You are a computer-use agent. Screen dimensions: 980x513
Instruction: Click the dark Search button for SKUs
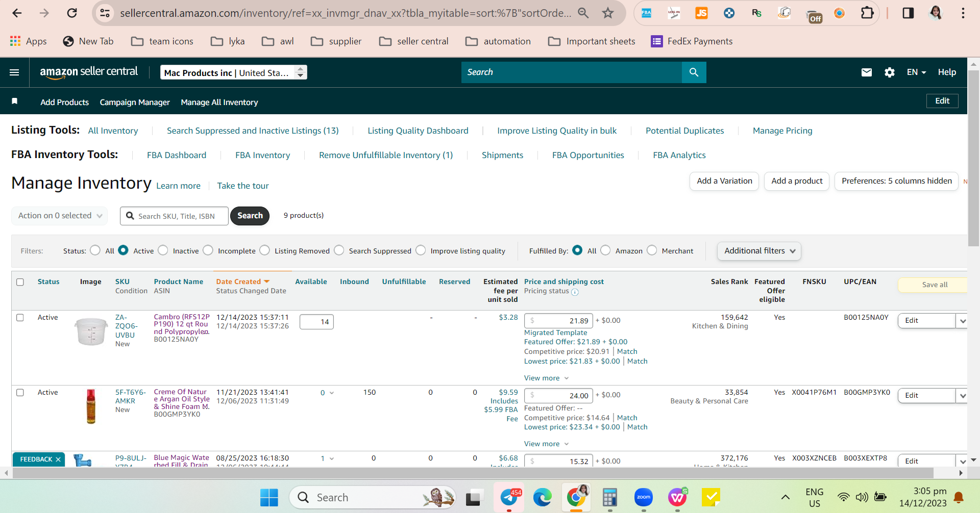(x=250, y=216)
